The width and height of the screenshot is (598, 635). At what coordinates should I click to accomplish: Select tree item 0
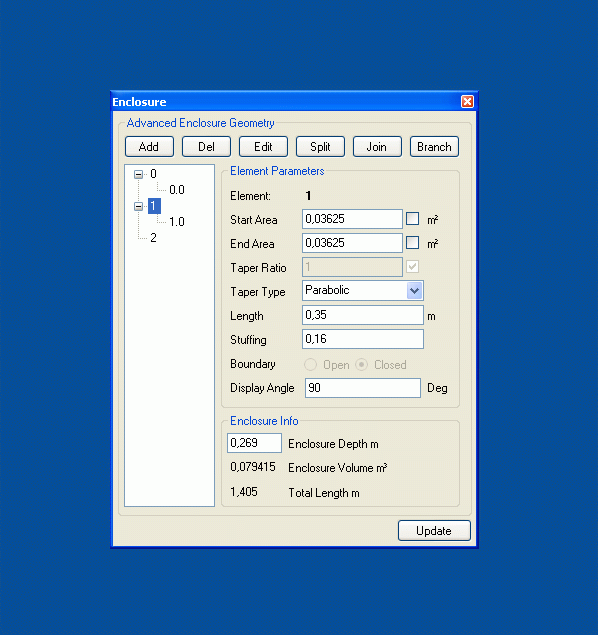pyautogui.click(x=153, y=174)
